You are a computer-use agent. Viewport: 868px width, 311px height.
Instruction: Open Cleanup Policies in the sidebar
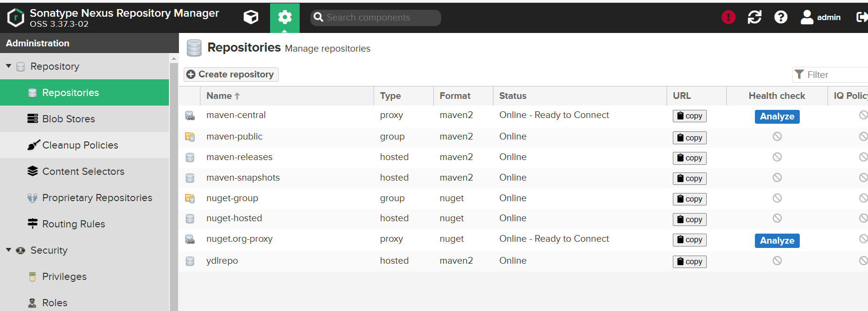[84, 145]
